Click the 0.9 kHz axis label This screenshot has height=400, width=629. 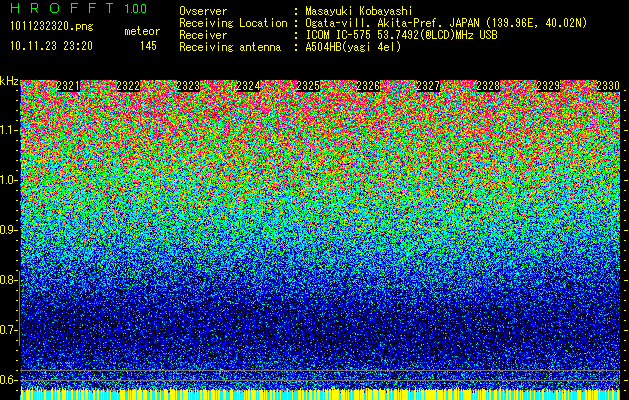coord(8,230)
